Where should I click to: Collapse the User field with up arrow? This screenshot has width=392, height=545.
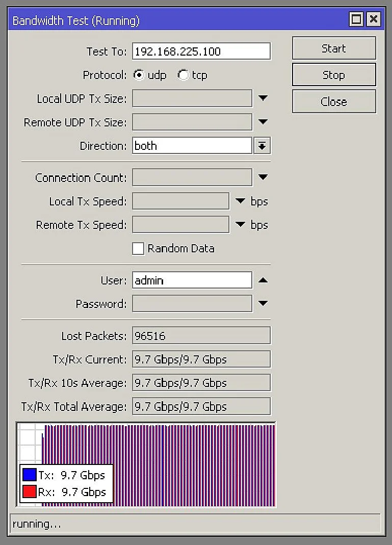[x=263, y=280]
